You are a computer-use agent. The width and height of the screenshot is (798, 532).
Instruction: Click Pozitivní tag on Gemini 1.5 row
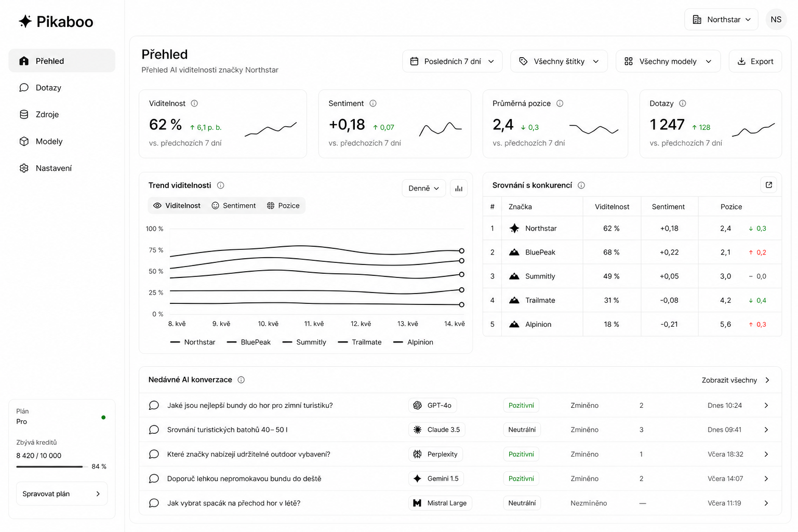coord(521,478)
